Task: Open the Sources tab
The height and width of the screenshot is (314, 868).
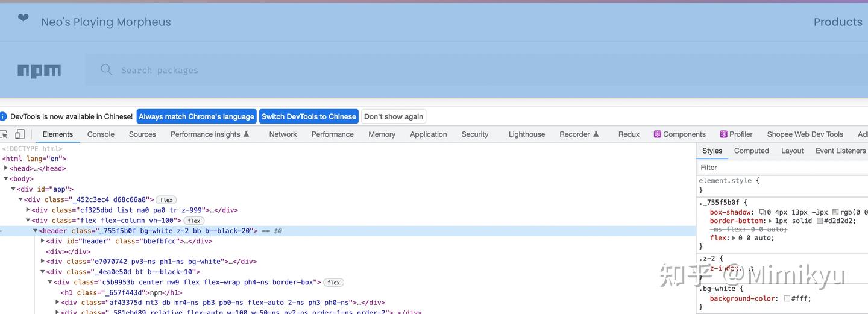Action: [x=142, y=134]
